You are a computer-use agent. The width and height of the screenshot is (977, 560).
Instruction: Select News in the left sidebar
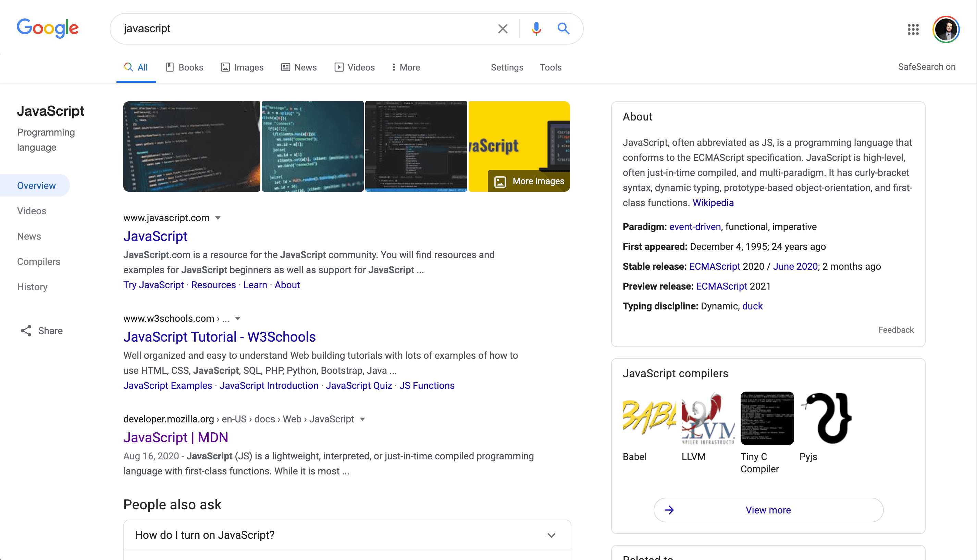pos(29,236)
